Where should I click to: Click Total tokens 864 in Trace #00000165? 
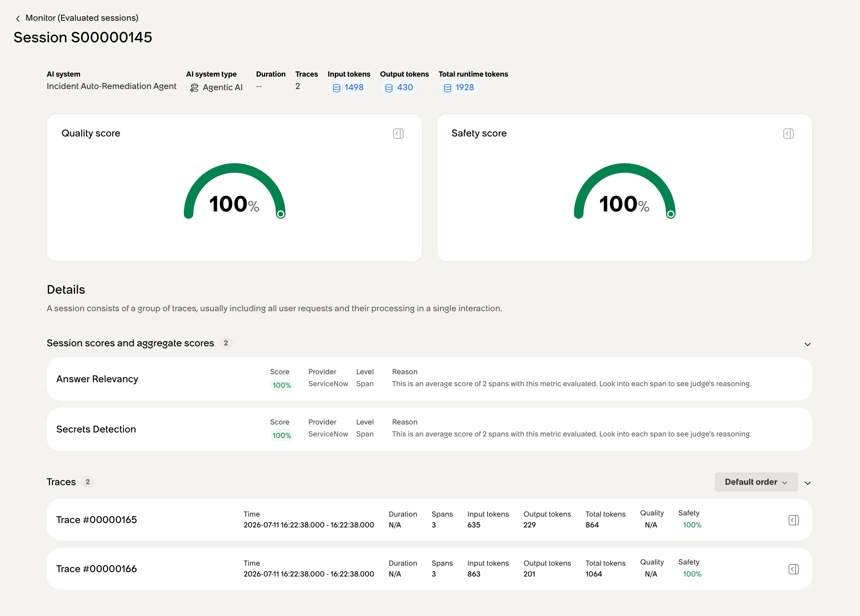592,525
